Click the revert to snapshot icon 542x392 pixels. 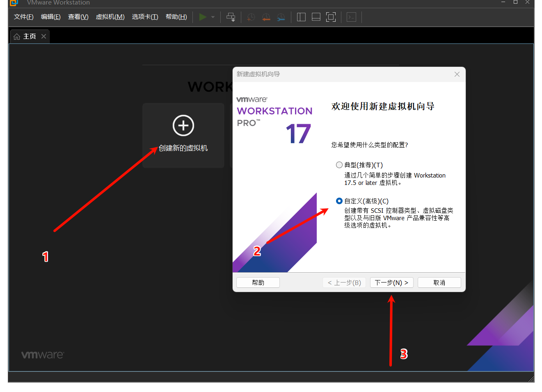pos(266,17)
